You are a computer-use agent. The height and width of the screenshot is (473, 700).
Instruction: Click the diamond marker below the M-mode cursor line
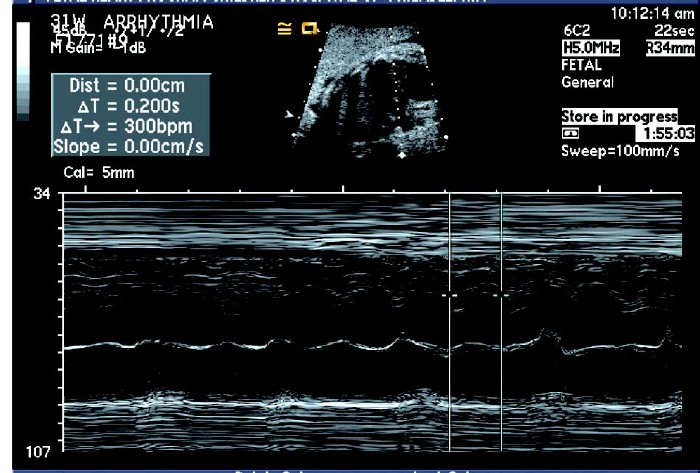point(402,155)
